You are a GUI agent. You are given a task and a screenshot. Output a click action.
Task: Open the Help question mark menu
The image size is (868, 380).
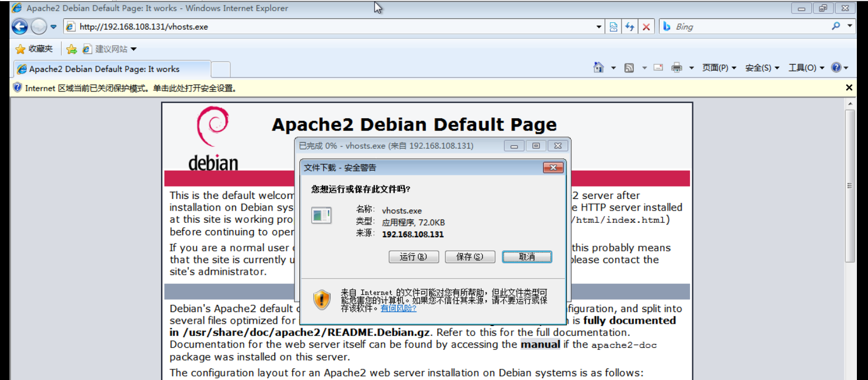coord(840,67)
